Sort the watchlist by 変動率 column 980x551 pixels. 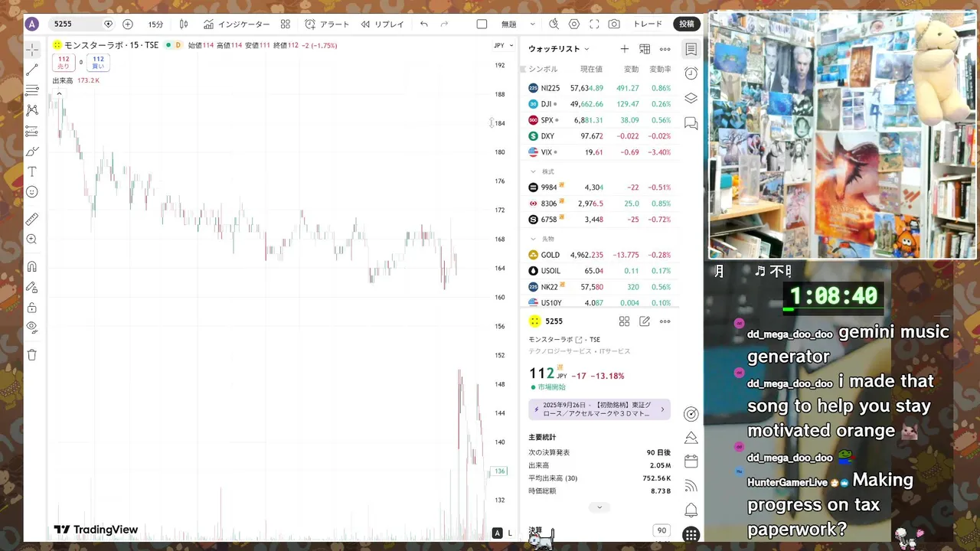[x=660, y=69]
